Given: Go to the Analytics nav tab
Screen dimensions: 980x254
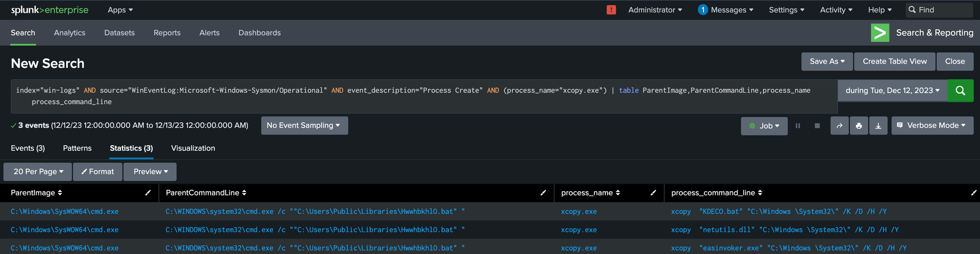Looking at the screenshot, I should point(70,33).
